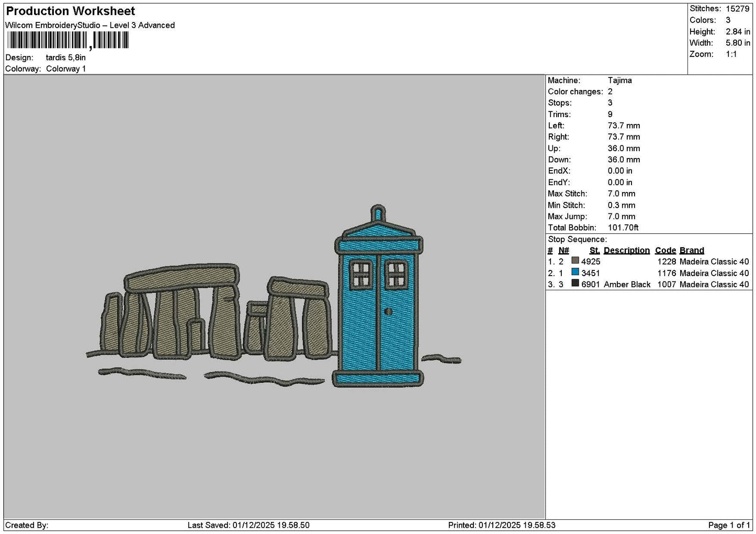The image size is (756, 534).
Task: Click the Last Saved timestamp
Action: click(249, 525)
